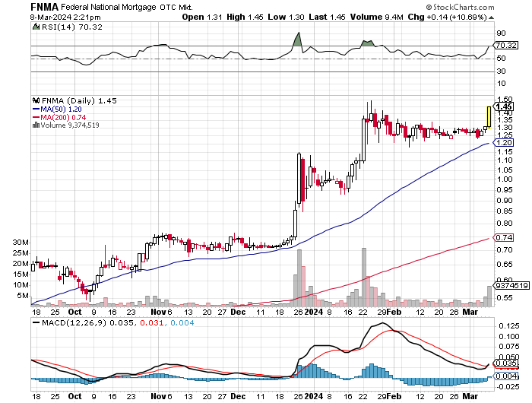The height and width of the screenshot is (403, 532).
Task: Click the -0.025 level on the MACD axis
Action: pyautogui.click(x=508, y=386)
